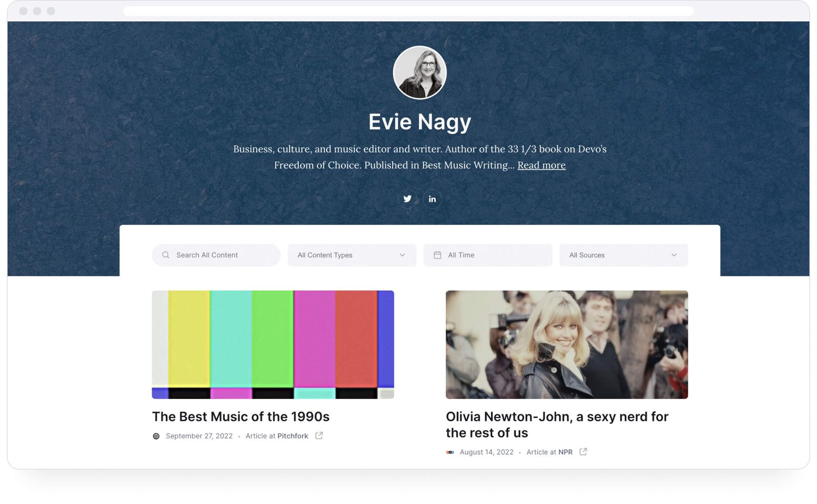Open the Olivia Newton-John article headline
817x504 pixels.
click(556, 424)
